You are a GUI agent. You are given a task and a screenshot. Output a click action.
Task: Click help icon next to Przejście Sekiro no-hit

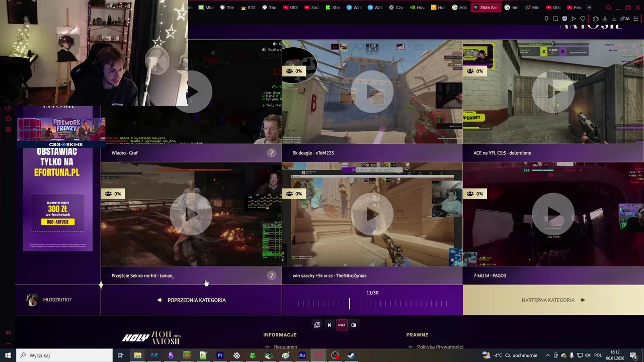271,276
